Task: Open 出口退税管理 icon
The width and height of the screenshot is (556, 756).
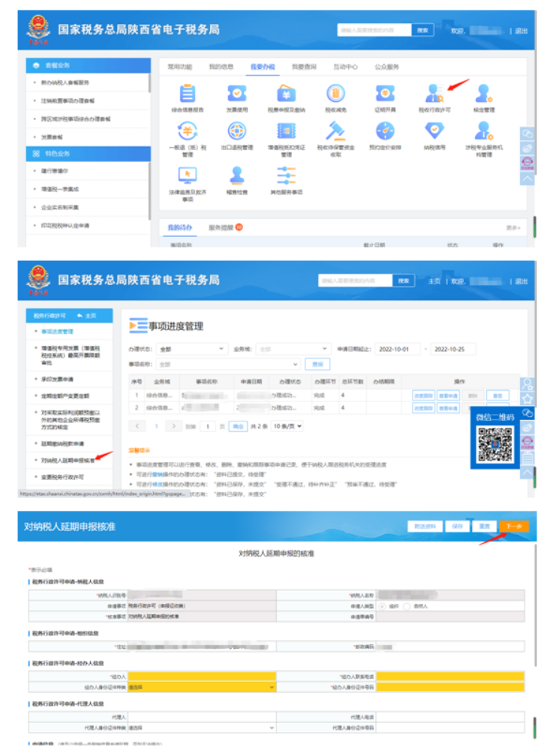Action: tap(237, 130)
